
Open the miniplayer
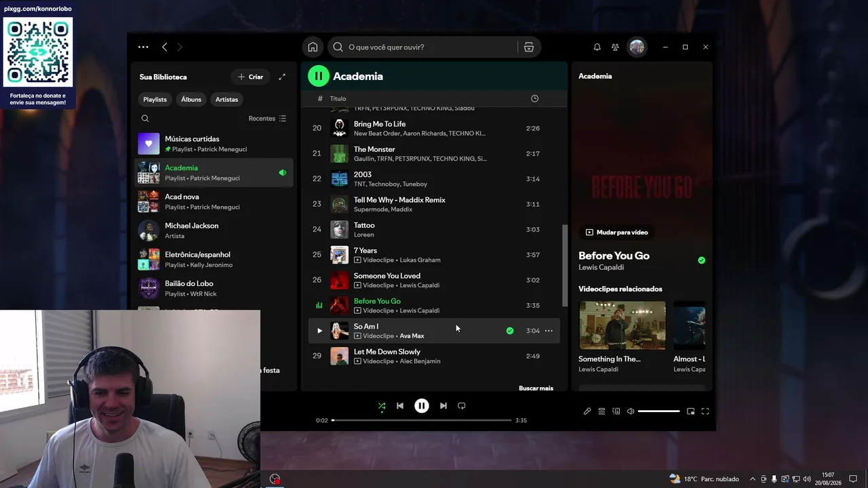pos(691,411)
